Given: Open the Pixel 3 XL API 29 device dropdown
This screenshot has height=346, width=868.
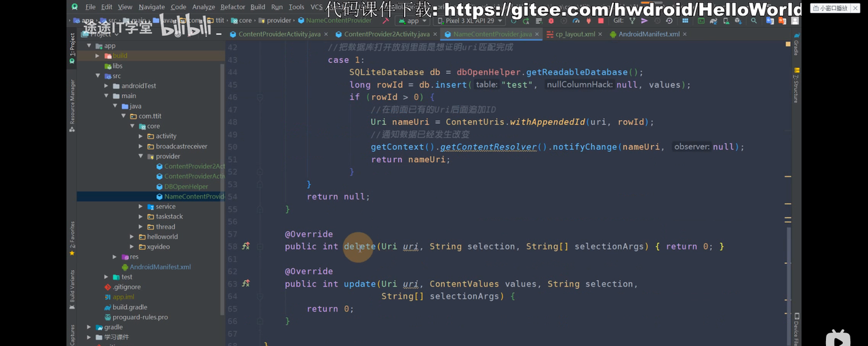Looking at the screenshot, I should click(x=469, y=21).
